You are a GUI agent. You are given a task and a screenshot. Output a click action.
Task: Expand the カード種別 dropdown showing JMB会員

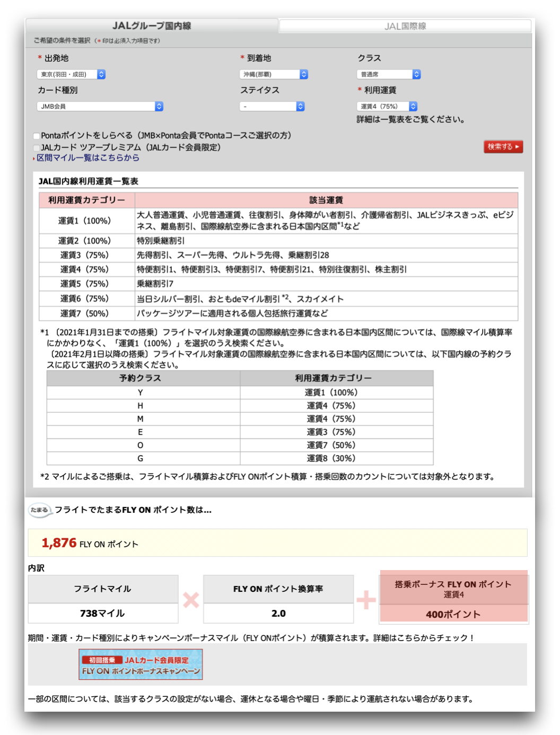100,106
